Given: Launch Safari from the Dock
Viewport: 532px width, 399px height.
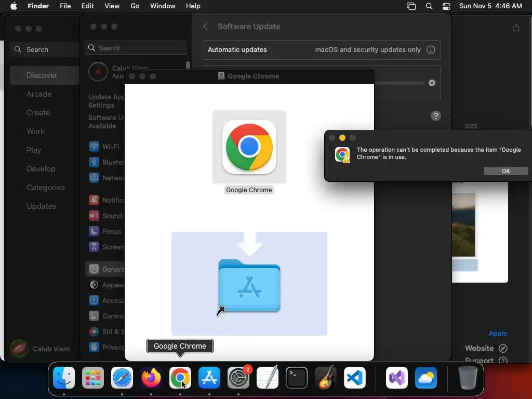Looking at the screenshot, I should (x=122, y=378).
